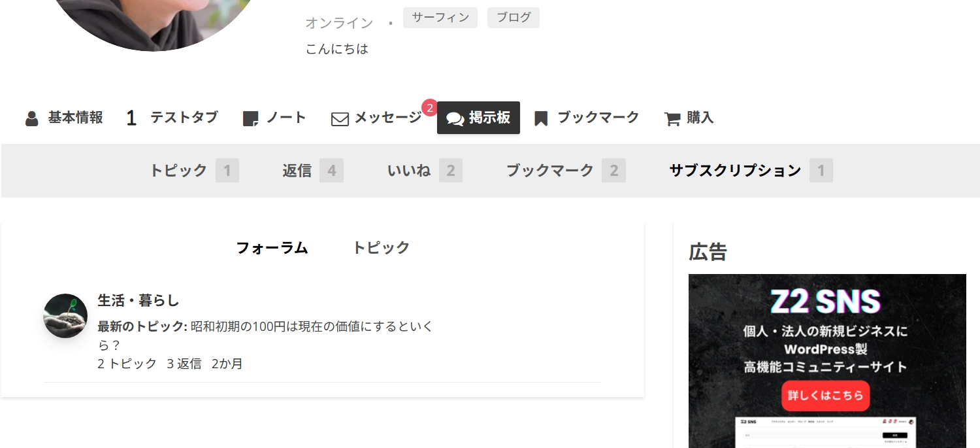Switch to the フォーラム subscription filter
Viewport: 980px width, 448px height.
click(272, 248)
